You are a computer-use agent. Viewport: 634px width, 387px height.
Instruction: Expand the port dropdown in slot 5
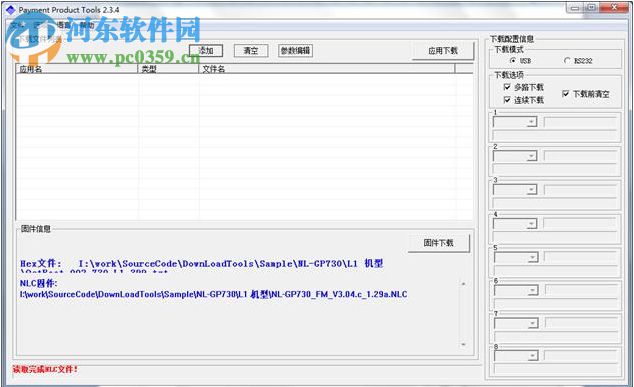[x=533, y=257]
